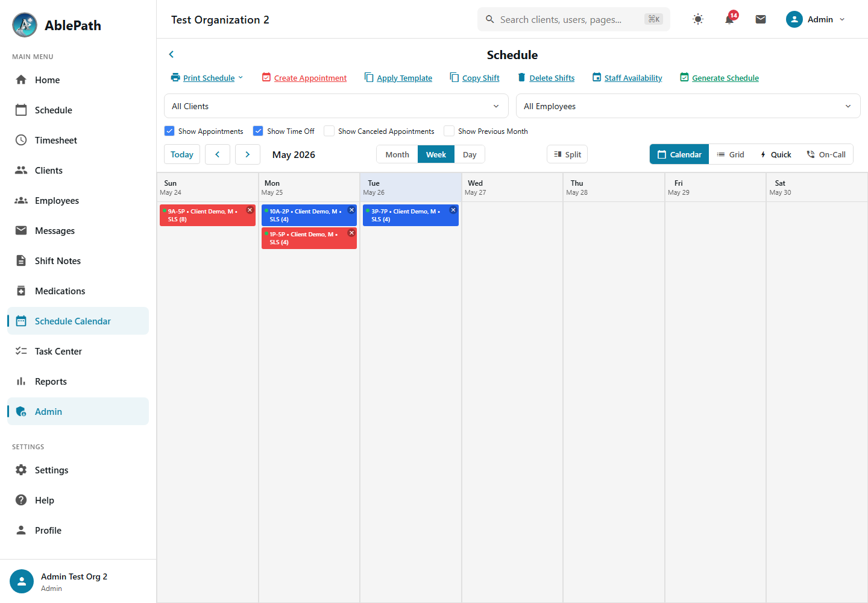The image size is (868, 603).
Task: Open the All Clients dropdown
Action: coord(336,106)
